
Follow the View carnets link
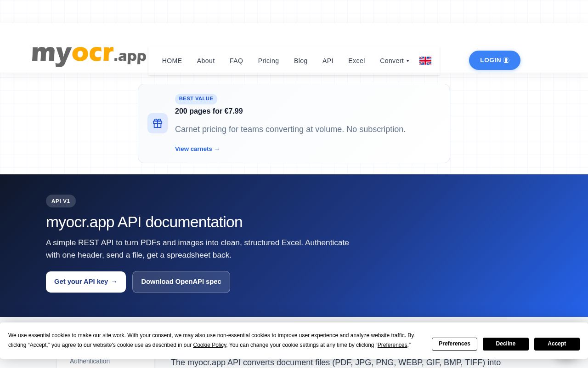click(197, 149)
